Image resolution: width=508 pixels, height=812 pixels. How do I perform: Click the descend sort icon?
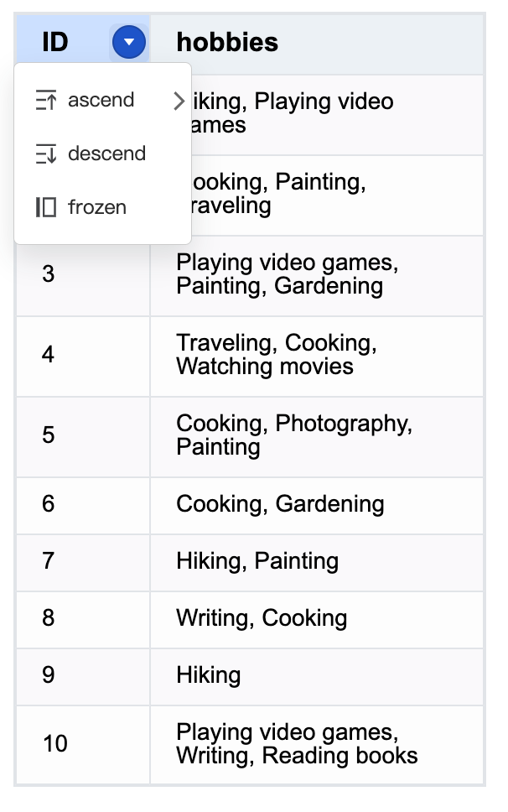click(45, 154)
